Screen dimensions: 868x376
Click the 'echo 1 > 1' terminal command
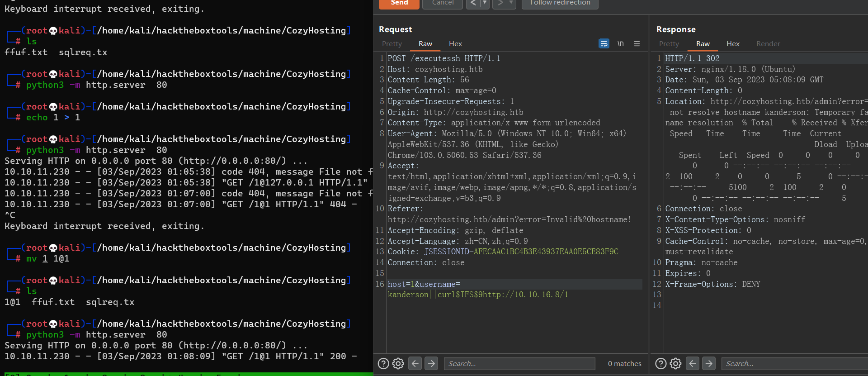(53, 118)
